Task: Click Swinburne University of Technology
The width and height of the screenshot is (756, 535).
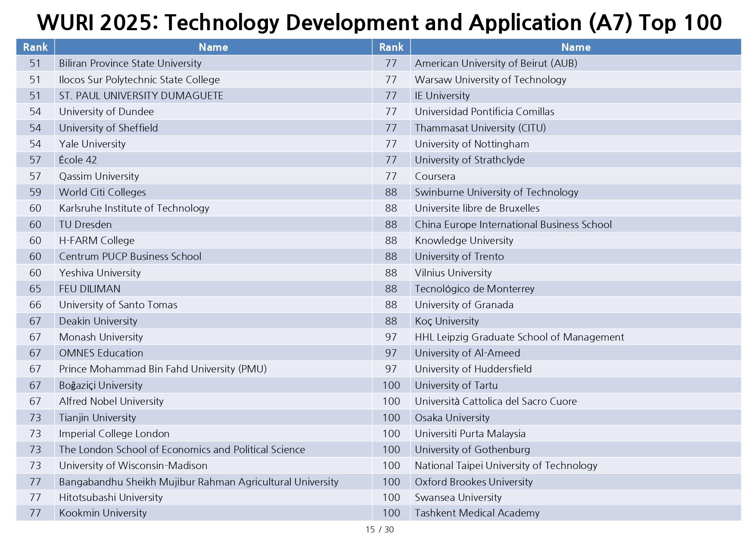Action: 497,192
